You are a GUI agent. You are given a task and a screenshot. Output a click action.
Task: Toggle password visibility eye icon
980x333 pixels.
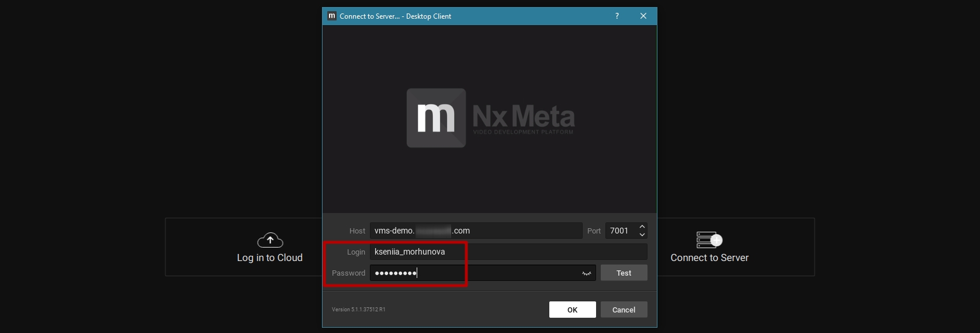click(x=587, y=273)
